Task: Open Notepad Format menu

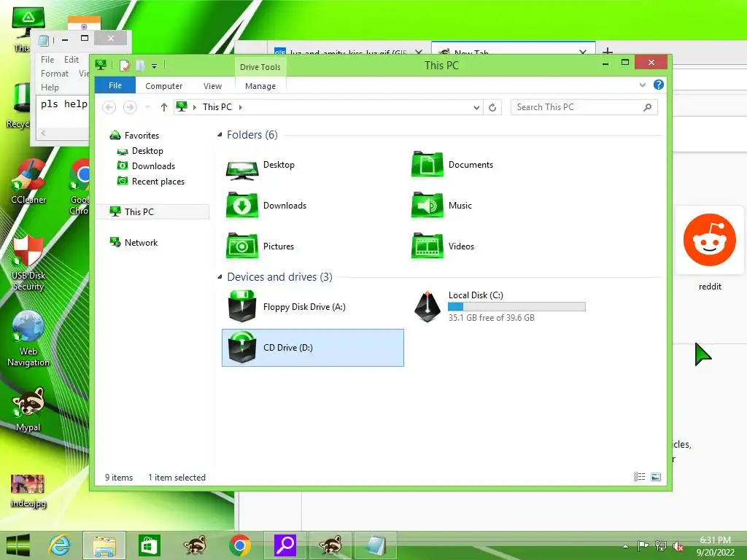Action: pos(54,74)
